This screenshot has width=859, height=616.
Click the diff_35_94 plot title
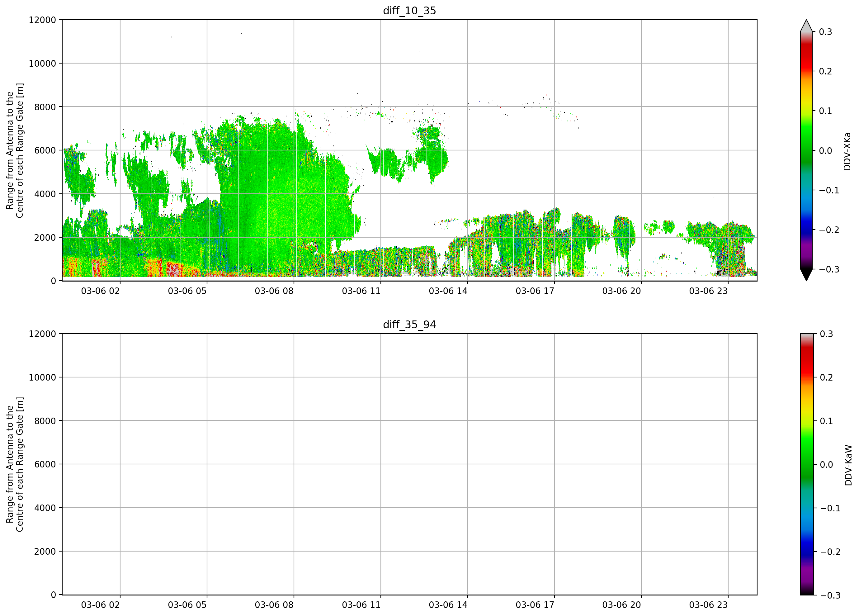tap(409, 325)
